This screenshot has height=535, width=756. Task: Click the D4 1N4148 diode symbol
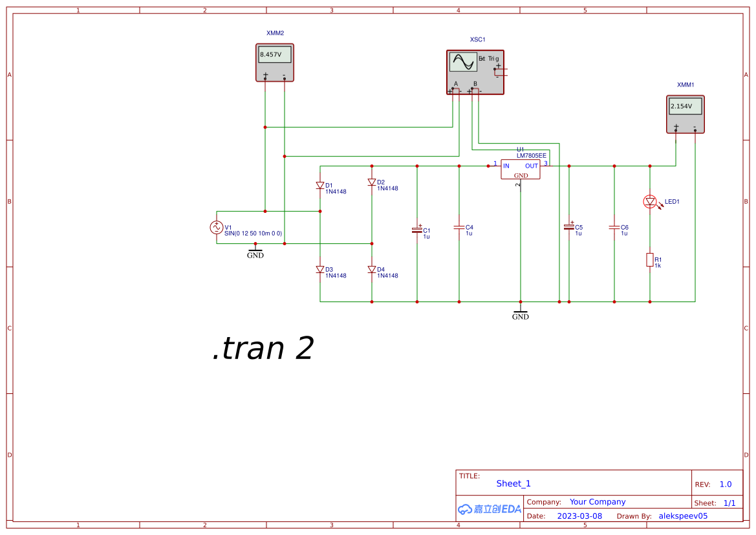[x=372, y=268]
